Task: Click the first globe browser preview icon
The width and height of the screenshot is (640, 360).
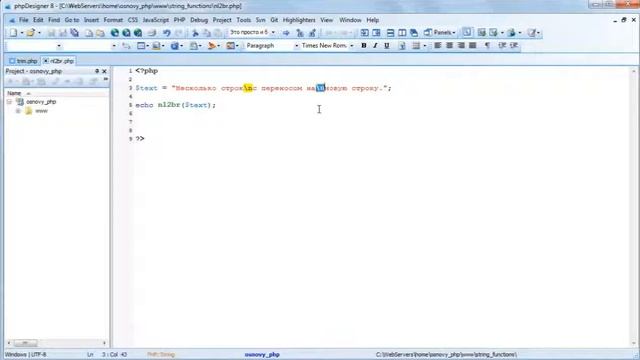Action: (115, 33)
